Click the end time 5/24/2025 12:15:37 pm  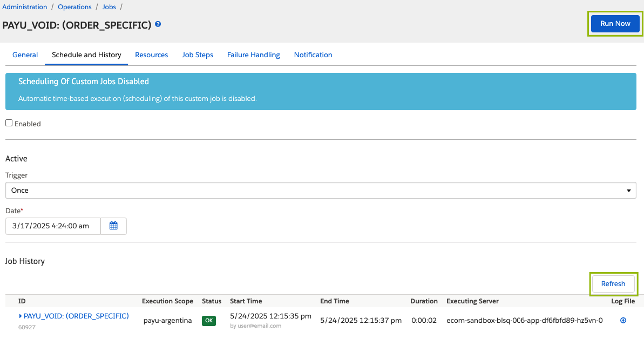pyautogui.click(x=361, y=321)
